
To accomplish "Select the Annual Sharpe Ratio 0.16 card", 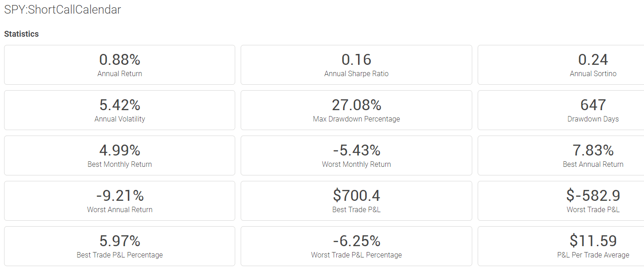I will click(x=356, y=65).
